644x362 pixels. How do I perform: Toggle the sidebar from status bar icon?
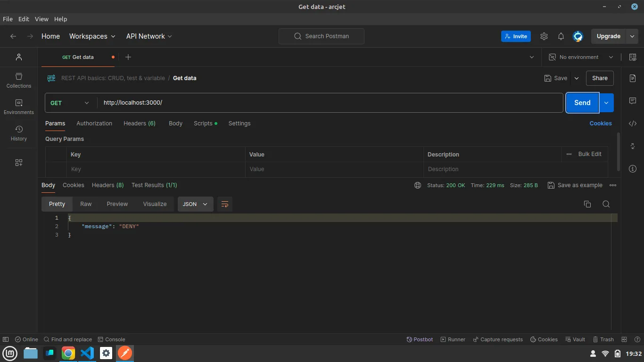tap(6, 339)
